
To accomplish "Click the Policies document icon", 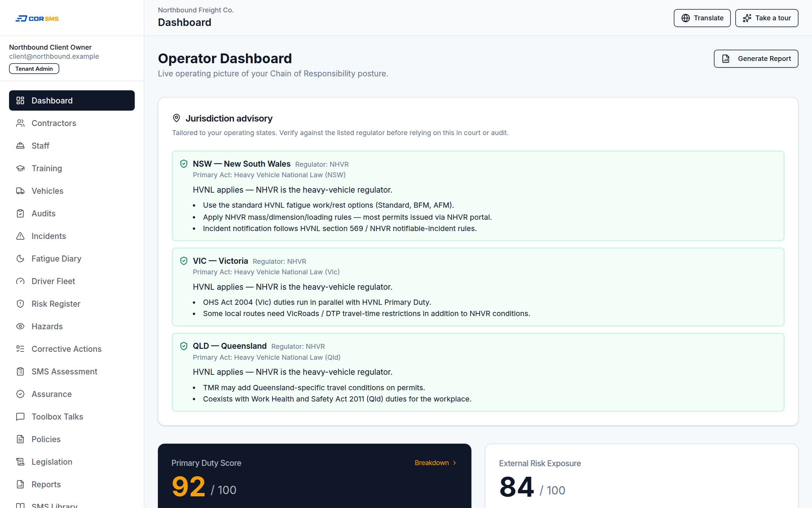I will 20,439.
